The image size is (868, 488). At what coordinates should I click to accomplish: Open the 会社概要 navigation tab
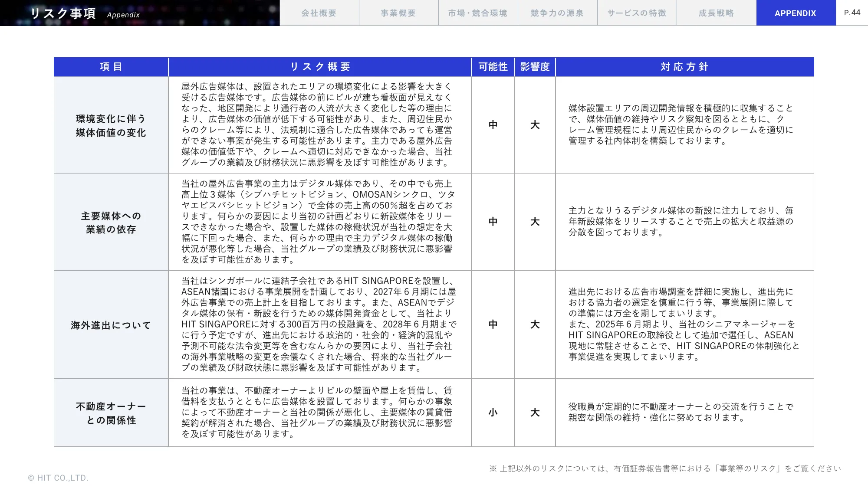click(x=319, y=13)
